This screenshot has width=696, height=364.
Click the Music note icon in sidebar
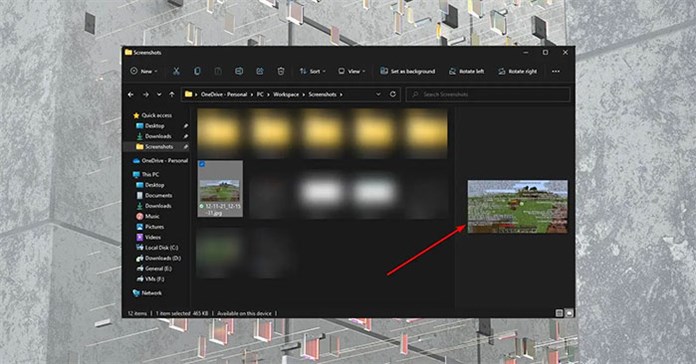click(140, 216)
